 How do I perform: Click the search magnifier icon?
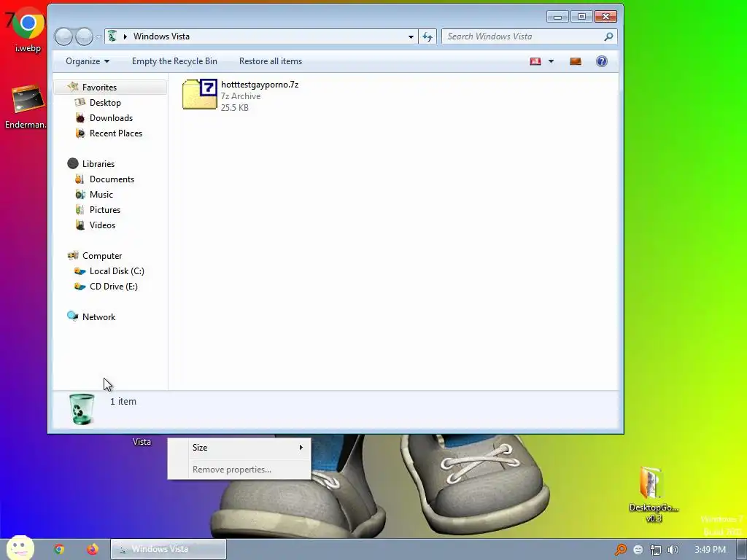[x=608, y=36]
